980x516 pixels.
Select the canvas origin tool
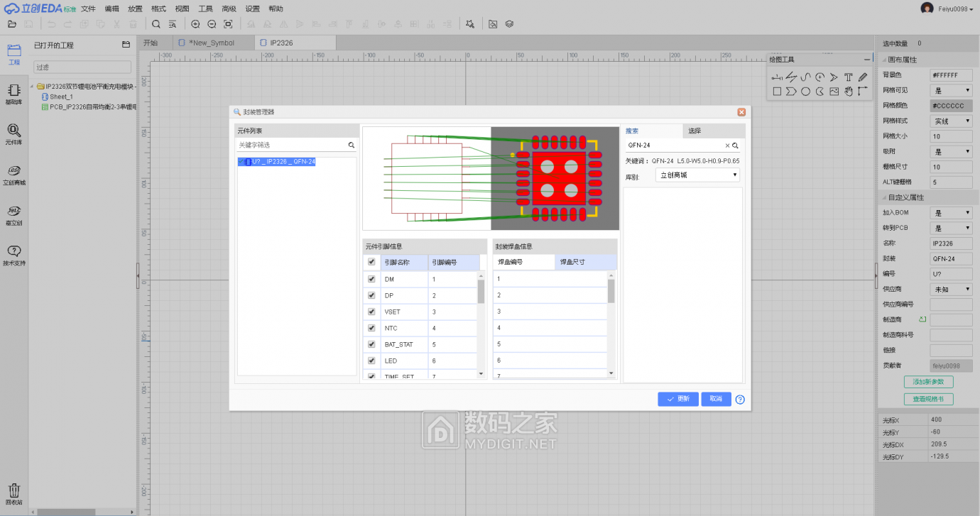coord(863,91)
